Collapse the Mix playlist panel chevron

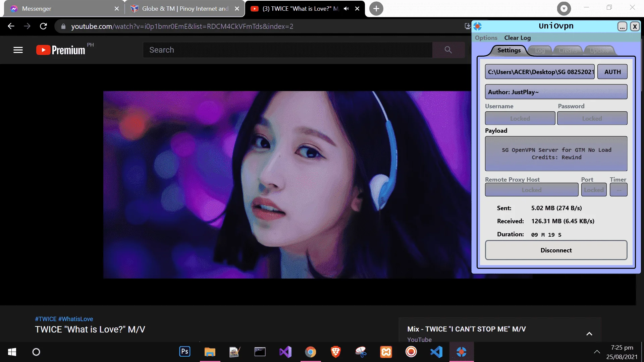click(589, 334)
